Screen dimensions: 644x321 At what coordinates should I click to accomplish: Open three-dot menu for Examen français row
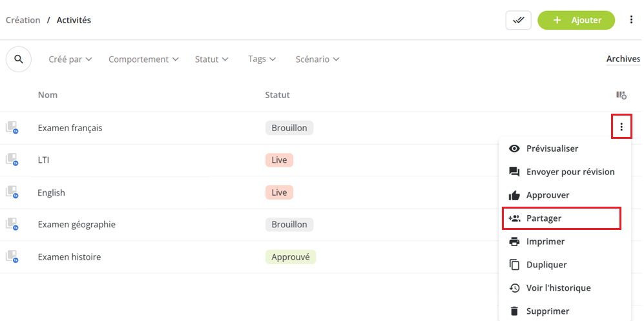(621, 127)
